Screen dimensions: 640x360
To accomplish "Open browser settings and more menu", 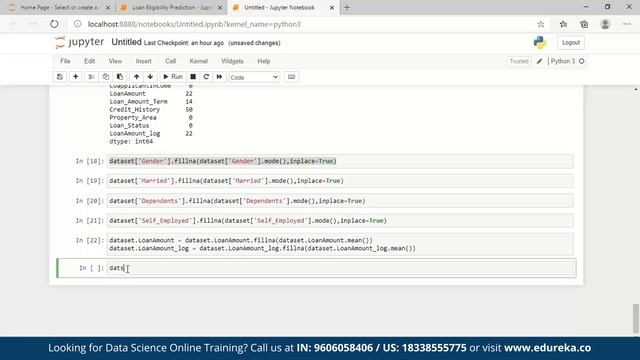I will (x=627, y=24).
